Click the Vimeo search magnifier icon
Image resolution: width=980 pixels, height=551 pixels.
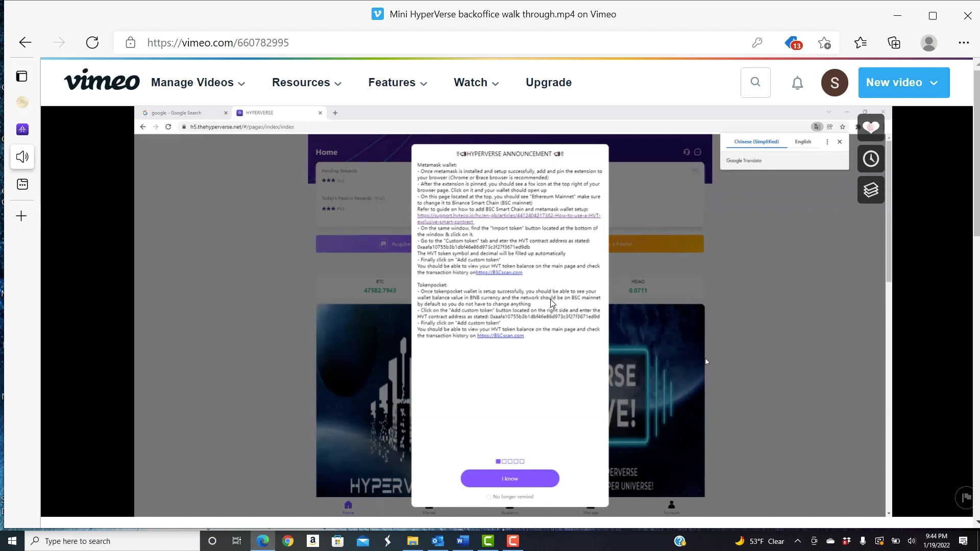pos(755,82)
